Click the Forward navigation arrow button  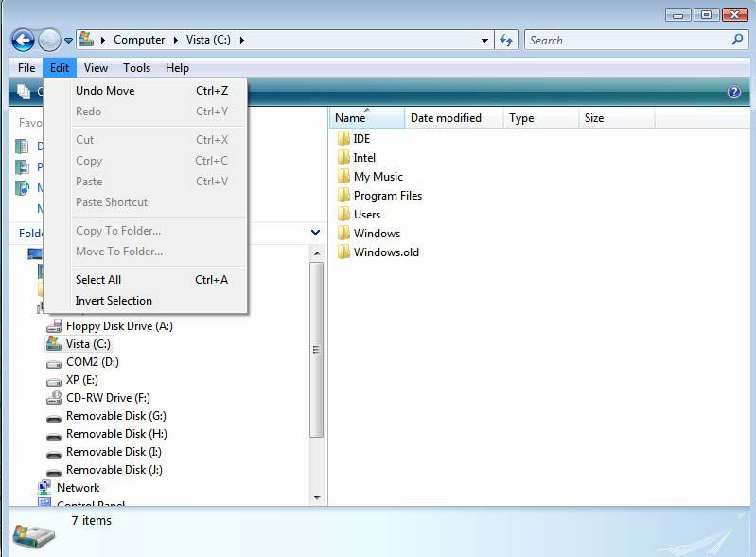(x=49, y=40)
